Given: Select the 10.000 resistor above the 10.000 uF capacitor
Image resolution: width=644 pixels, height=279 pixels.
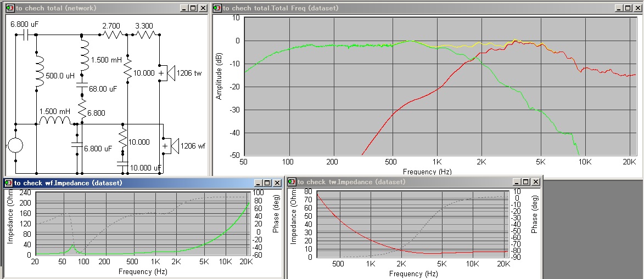Looking at the screenshot, I should click(123, 138).
